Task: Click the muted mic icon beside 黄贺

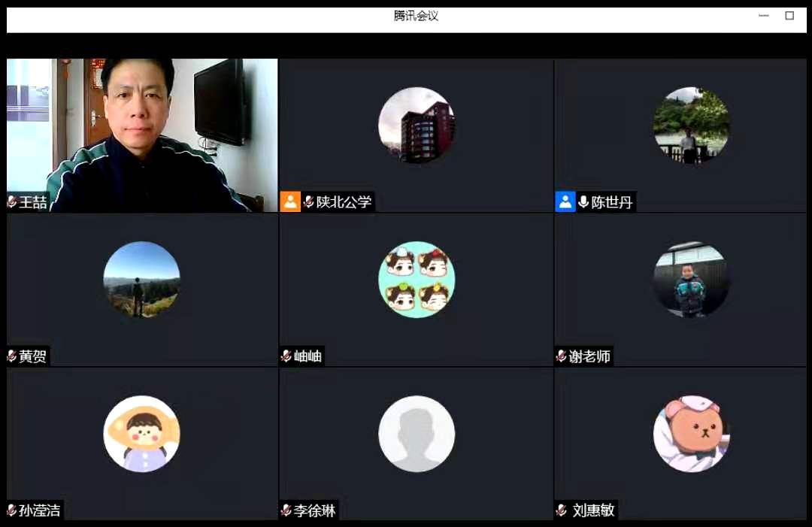Action: [12, 356]
